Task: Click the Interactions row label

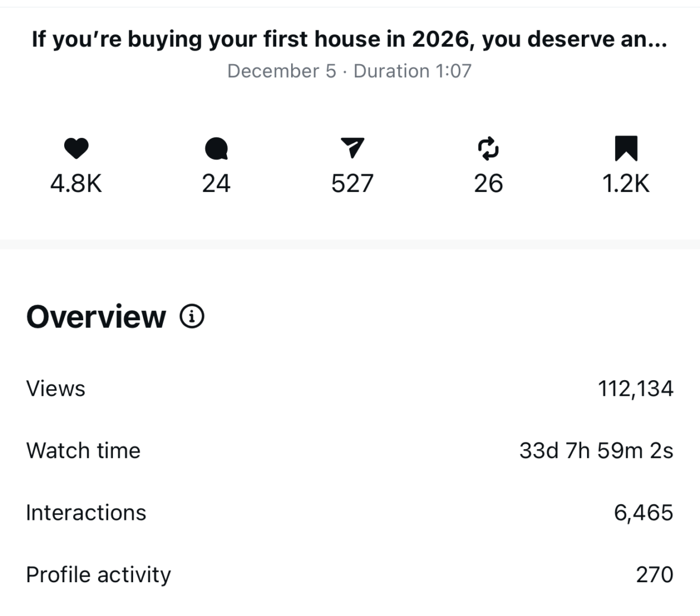Action: point(86,513)
